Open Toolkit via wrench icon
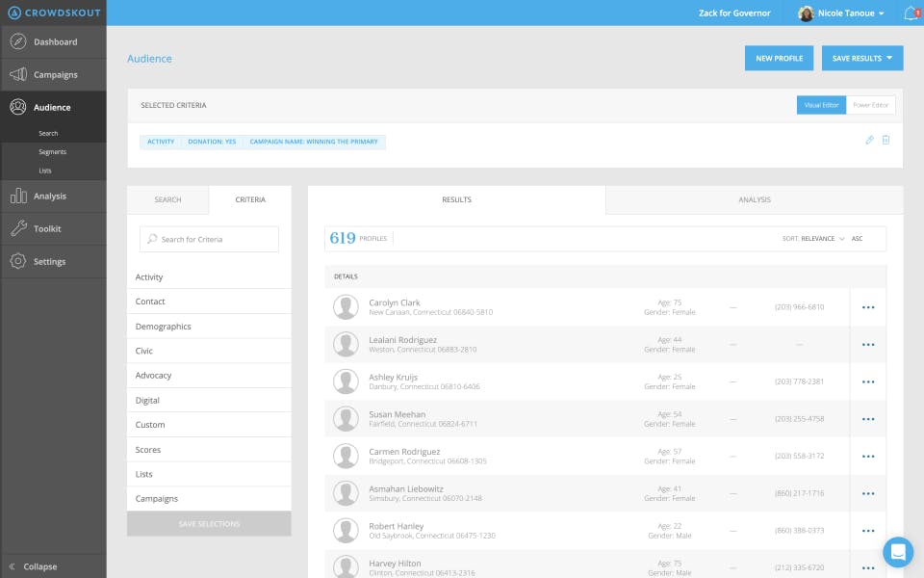Screen dimensions: 924x578 click(x=18, y=228)
